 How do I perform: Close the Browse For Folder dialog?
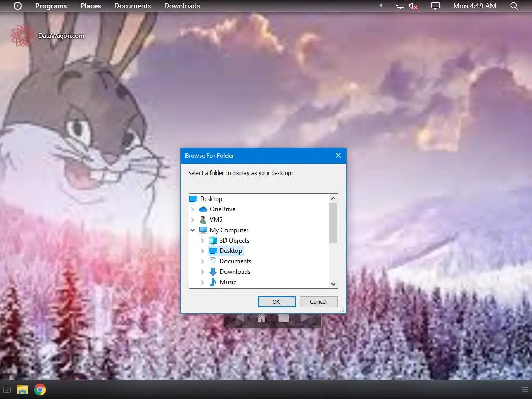[338, 155]
